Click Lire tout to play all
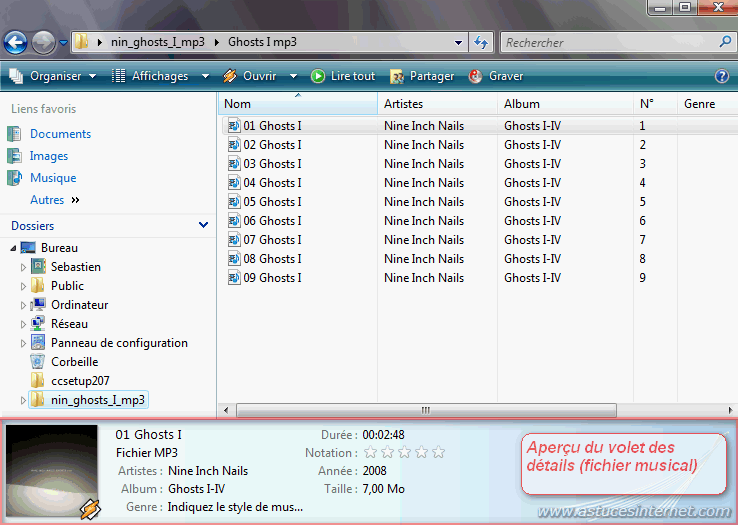 tap(343, 76)
